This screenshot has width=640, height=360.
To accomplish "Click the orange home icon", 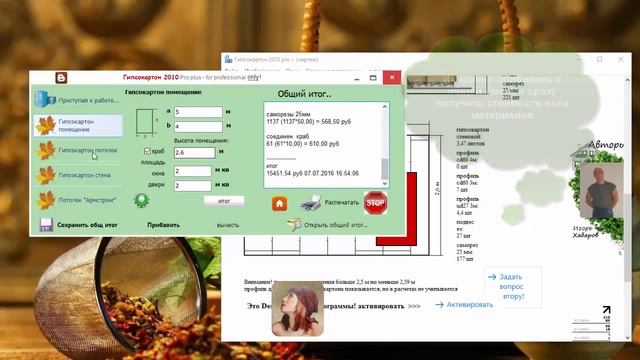I will click(x=280, y=204).
